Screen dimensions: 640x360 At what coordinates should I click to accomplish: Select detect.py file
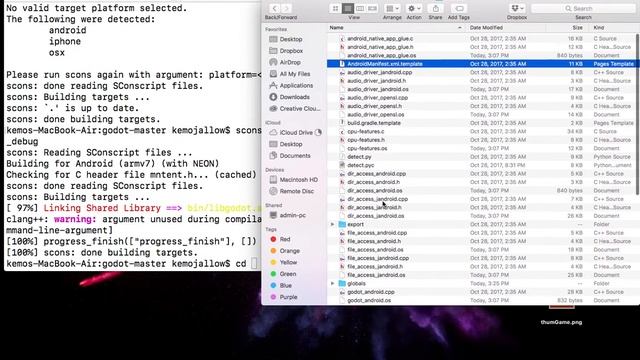pyautogui.click(x=481, y=157)
